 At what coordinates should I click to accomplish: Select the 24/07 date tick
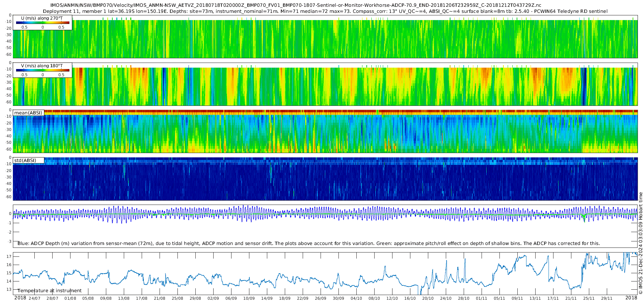[34, 298]
